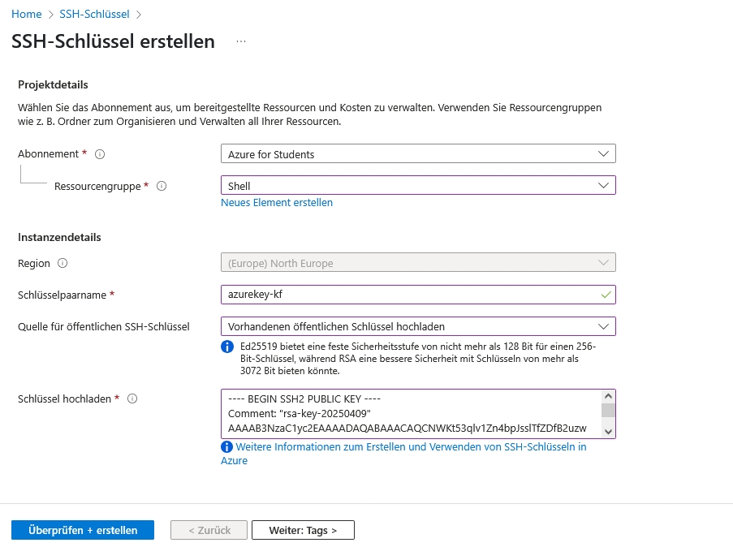
Task: Navigate to SSH-Schlüssel breadcrumb
Action: (93, 14)
